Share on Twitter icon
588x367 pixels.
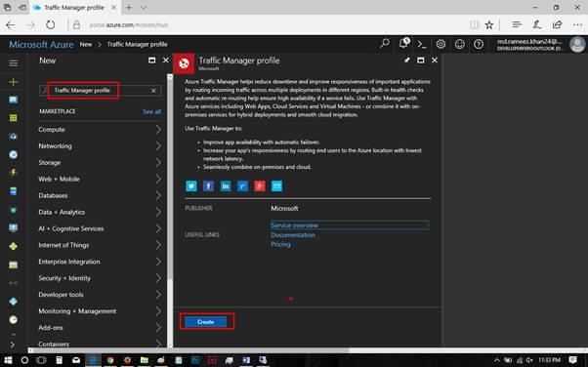coord(191,185)
